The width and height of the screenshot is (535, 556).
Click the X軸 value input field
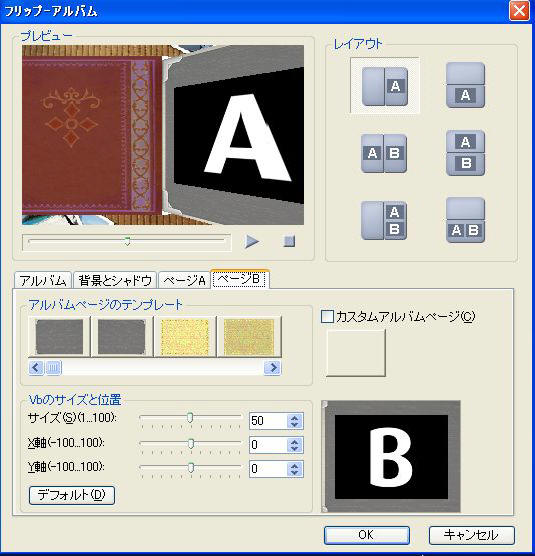point(268,445)
